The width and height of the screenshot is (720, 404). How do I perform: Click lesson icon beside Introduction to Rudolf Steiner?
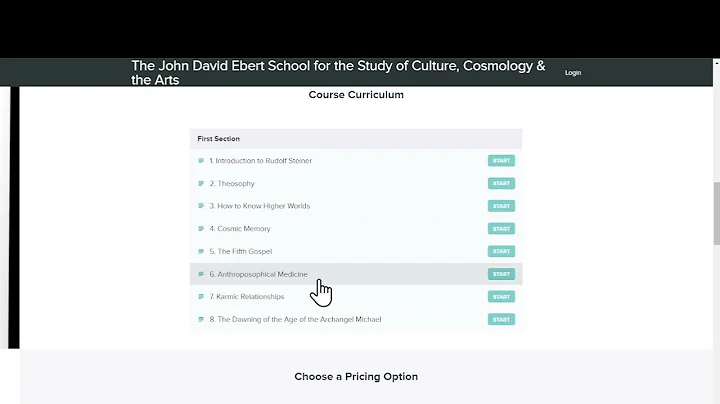tap(201, 161)
